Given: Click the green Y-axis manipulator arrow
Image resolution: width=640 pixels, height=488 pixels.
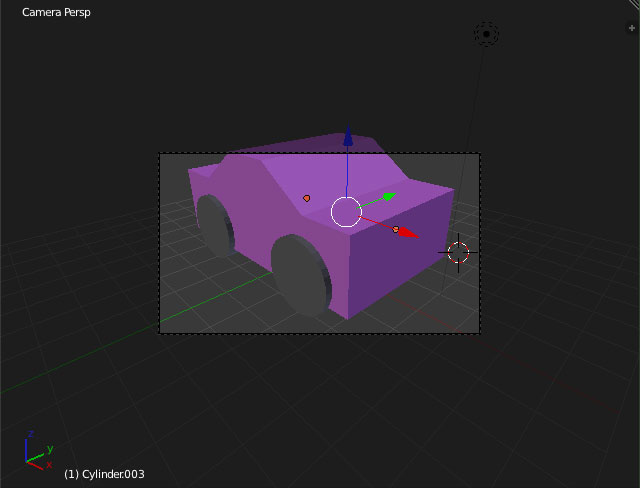Looking at the screenshot, I should point(388,196).
